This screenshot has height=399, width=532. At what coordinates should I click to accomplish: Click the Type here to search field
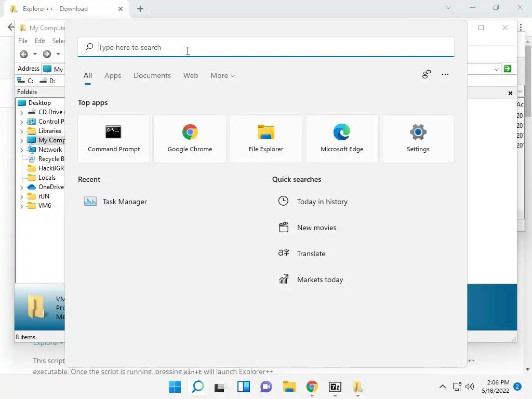266,47
